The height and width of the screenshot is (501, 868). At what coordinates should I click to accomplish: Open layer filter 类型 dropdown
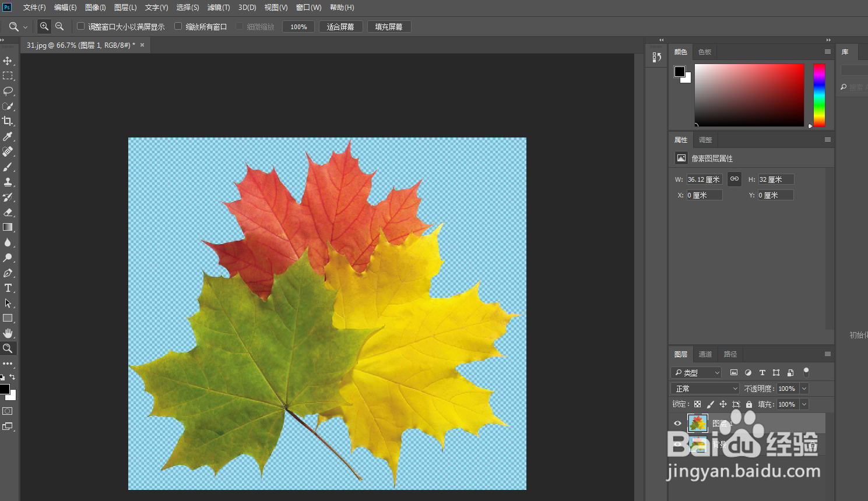click(x=696, y=372)
